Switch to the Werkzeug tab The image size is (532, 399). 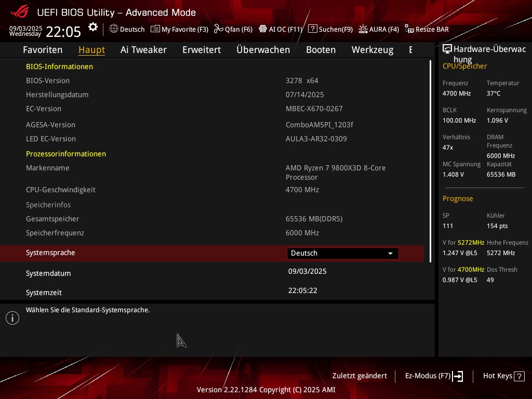pyautogui.click(x=373, y=50)
